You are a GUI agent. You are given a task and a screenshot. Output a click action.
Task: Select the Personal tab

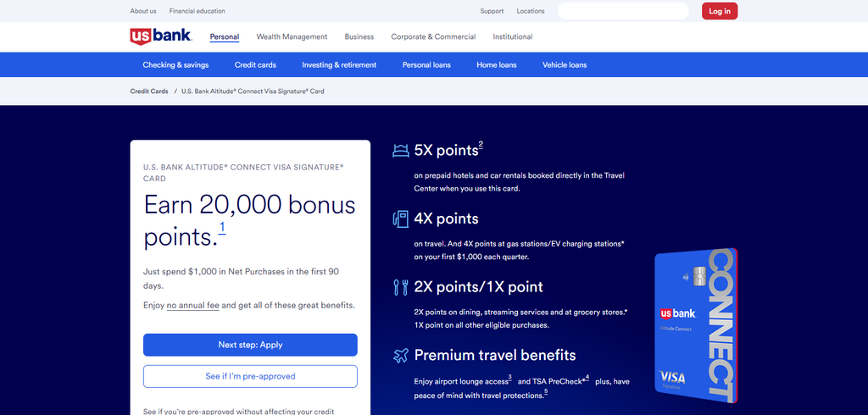click(224, 37)
